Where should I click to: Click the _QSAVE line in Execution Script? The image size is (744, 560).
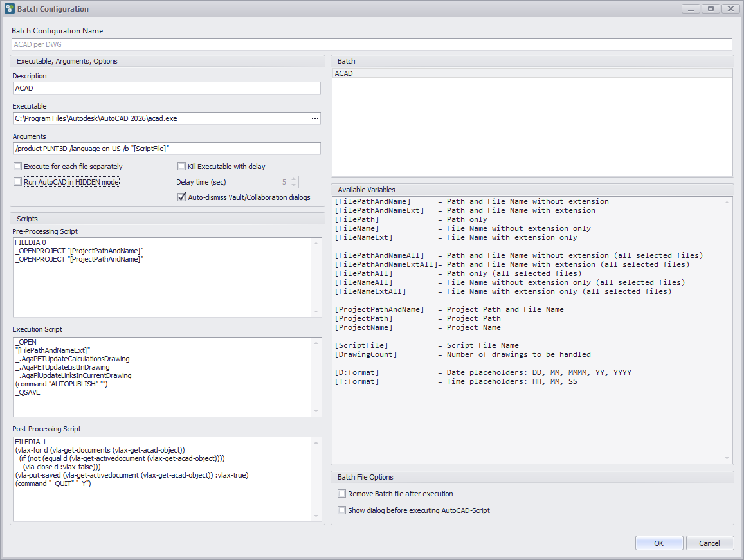pyautogui.click(x=28, y=392)
